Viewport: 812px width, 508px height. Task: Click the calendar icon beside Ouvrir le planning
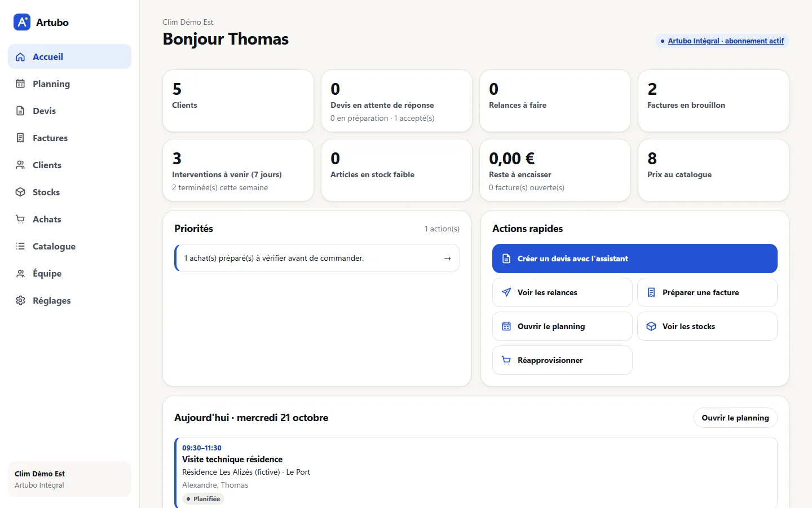[x=506, y=326]
